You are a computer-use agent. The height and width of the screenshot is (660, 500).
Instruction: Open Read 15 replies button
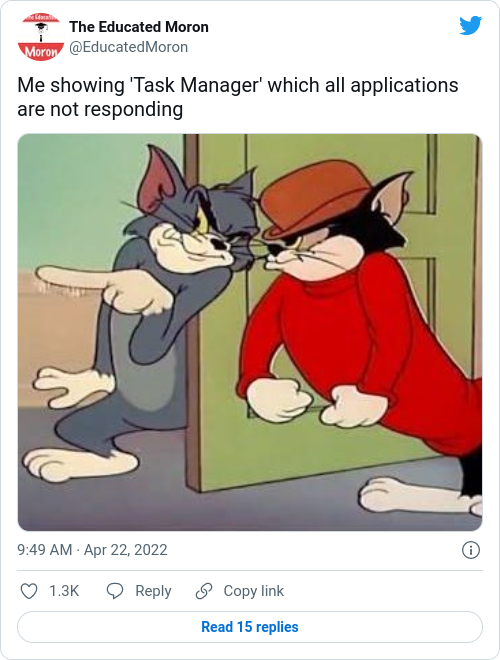(x=250, y=627)
